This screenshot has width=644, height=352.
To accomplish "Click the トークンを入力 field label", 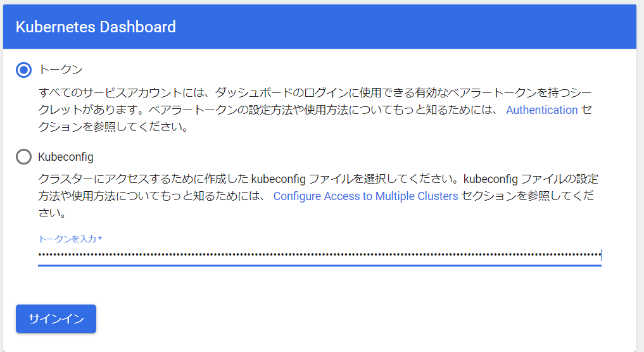I will 70,239.
